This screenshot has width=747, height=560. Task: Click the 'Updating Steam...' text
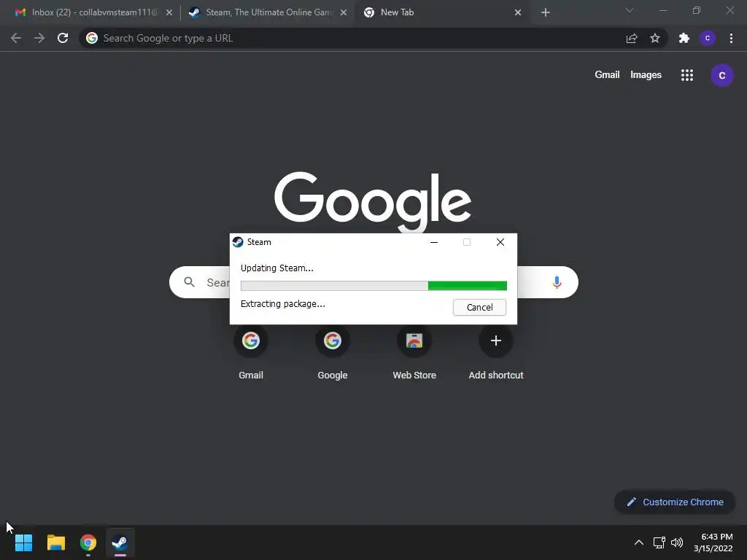click(x=276, y=268)
